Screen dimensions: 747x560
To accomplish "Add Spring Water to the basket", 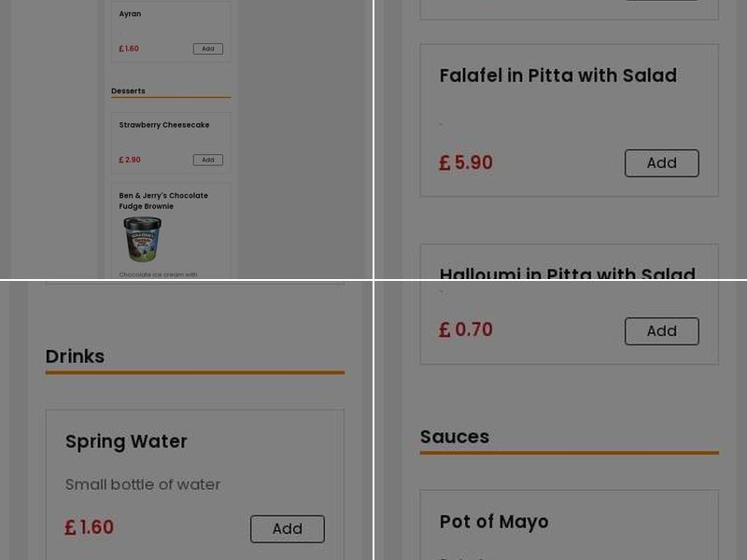I will point(287,529).
